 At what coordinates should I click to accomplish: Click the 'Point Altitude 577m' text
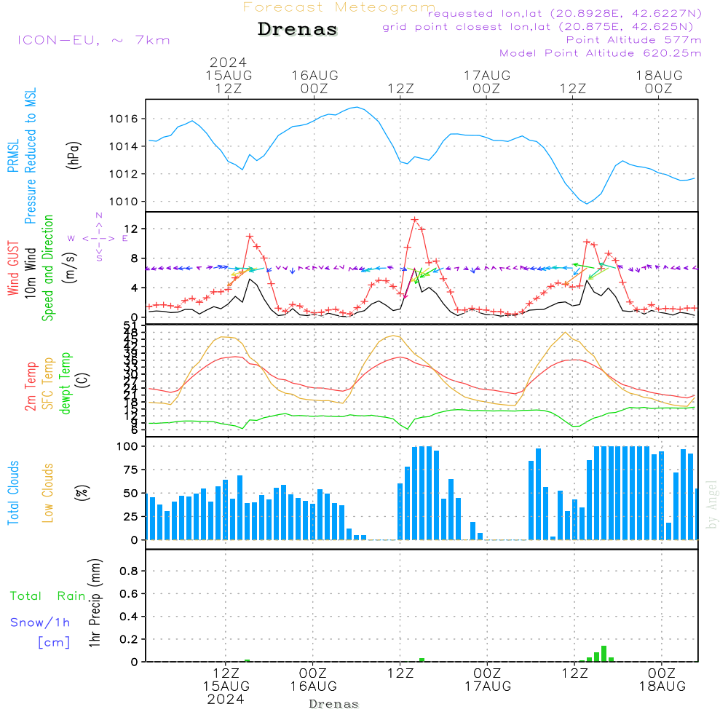pos(633,40)
